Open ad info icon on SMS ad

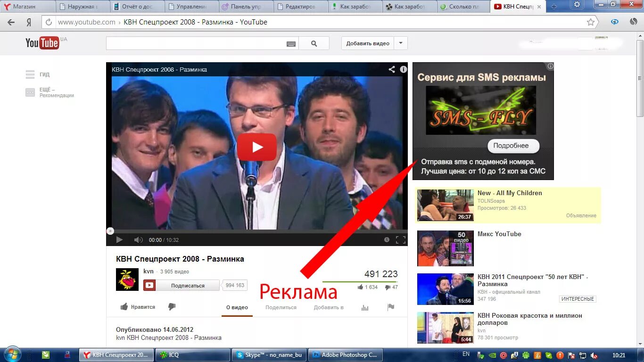[x=550, y=66]
